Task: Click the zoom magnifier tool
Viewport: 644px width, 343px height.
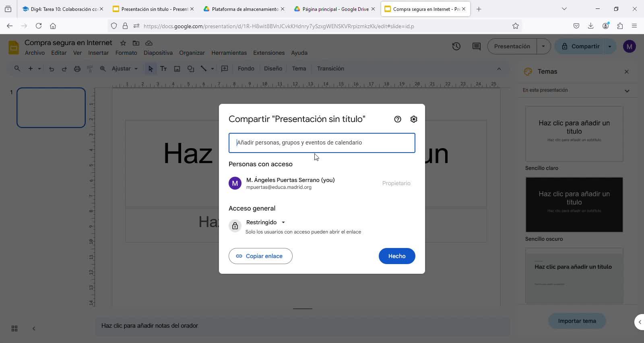Action: (103, 69)
